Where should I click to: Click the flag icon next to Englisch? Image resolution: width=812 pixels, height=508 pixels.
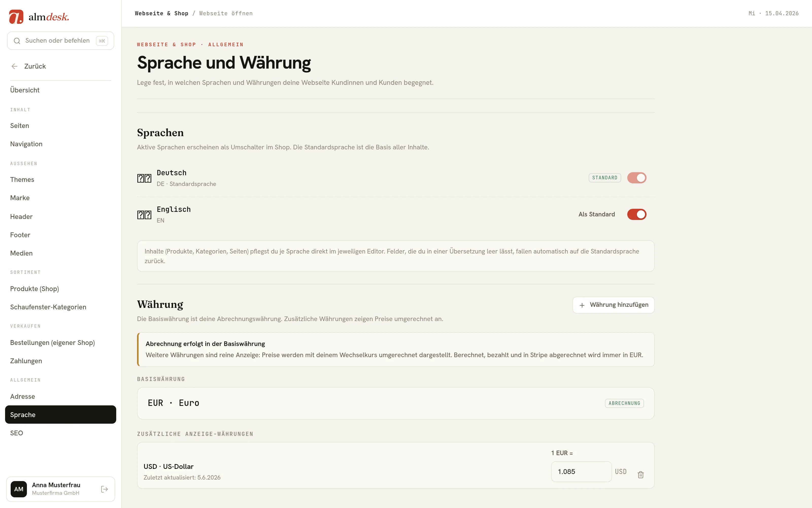tap(144, 215)
